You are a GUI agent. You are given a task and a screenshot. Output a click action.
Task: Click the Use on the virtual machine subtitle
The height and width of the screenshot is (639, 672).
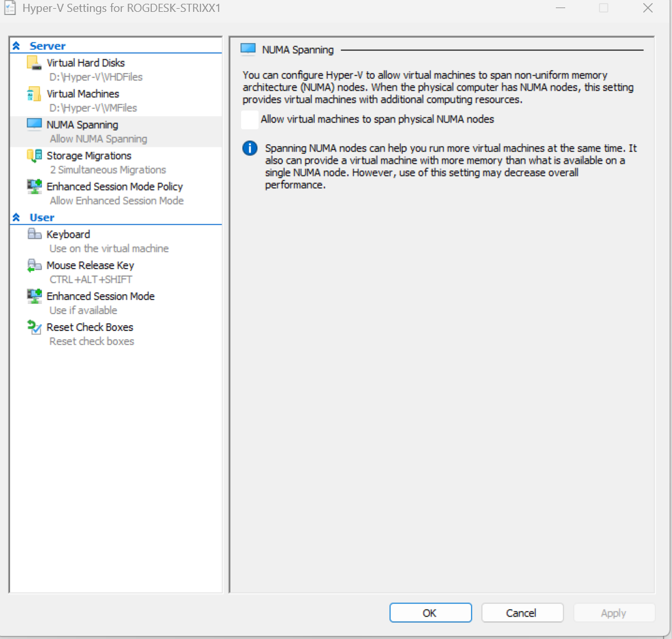coord(109,249)
